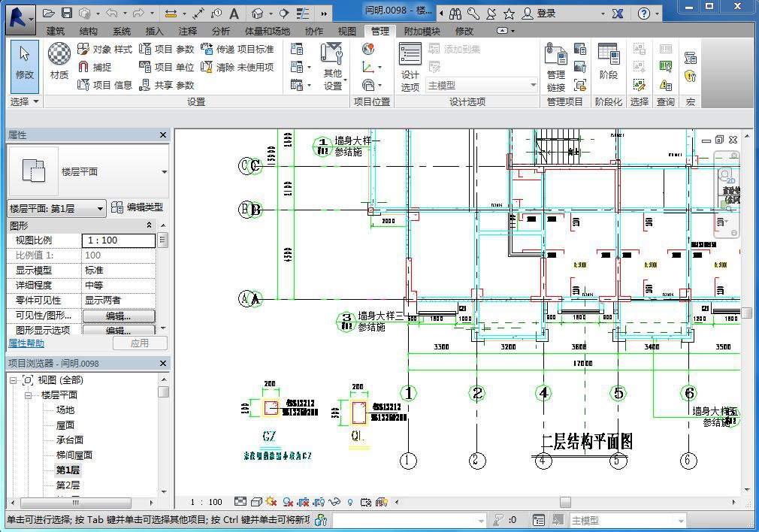Select the 修改 (Modify) arrow tool

25,67
